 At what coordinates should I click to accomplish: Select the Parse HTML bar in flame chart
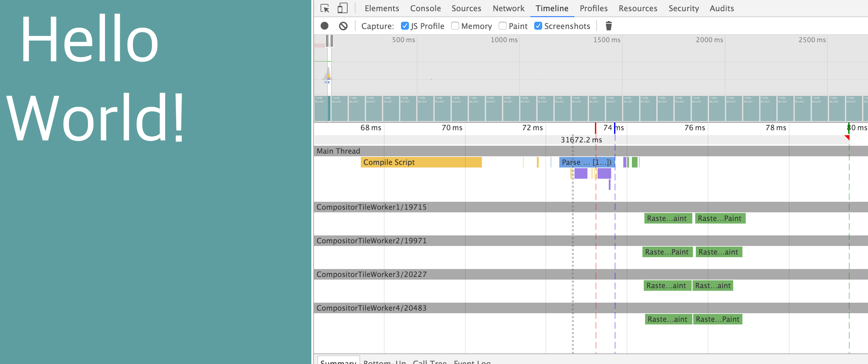pyautogui.click(x=587, y=162)
